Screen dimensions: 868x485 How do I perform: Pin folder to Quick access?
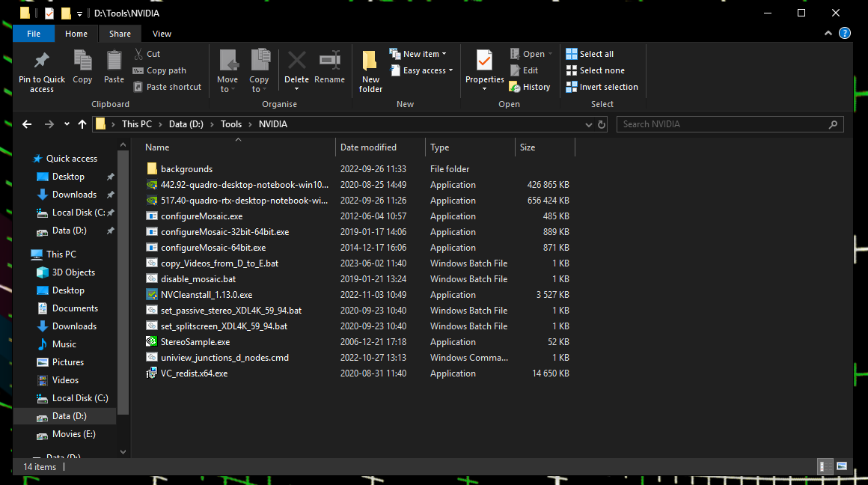(41, 72)
